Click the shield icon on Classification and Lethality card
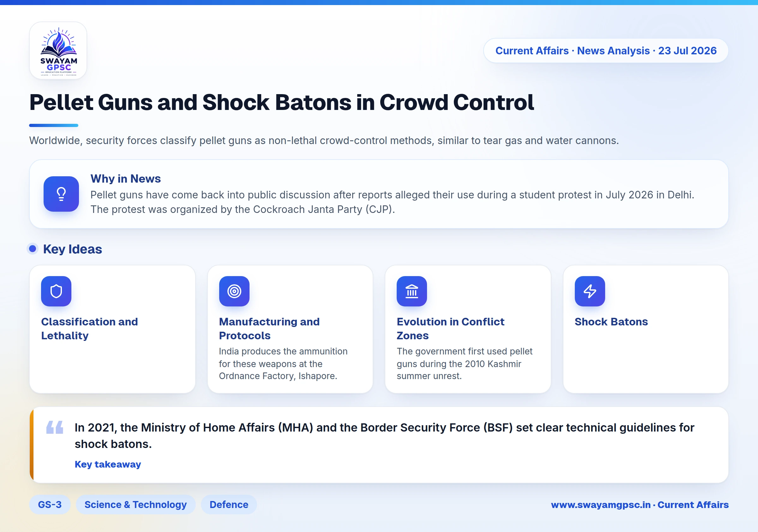This screenshot has width=758, height=532. (56, 291)
